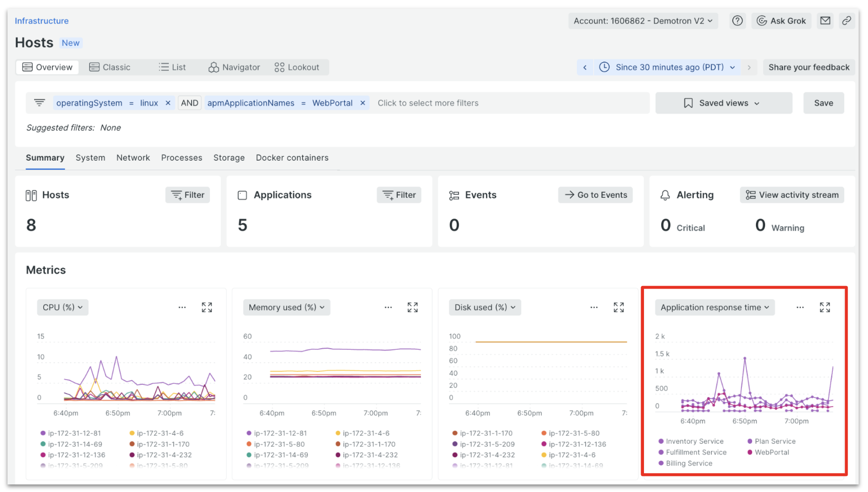Image resolution: width=868 pixels, height=492 pixels.
Task: Change the Disk used (%) metric dropdown
Action: (485, 308)
